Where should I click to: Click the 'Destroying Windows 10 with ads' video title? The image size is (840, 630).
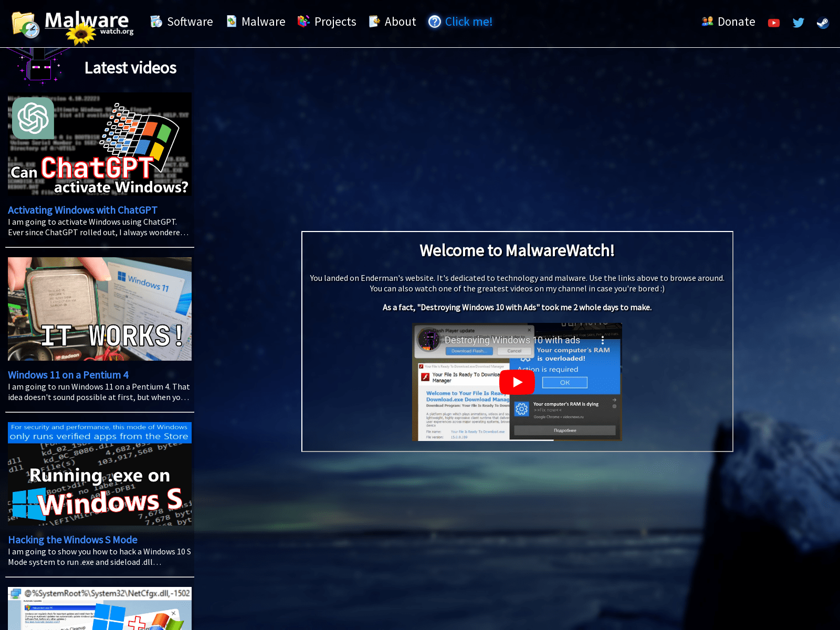512,340
